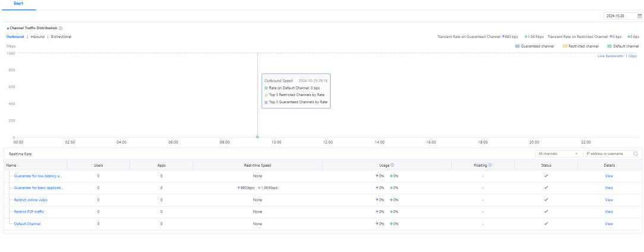Click the status checkmark for Default Channel
This screenshot has height=252, width=644.
[546, 223]
